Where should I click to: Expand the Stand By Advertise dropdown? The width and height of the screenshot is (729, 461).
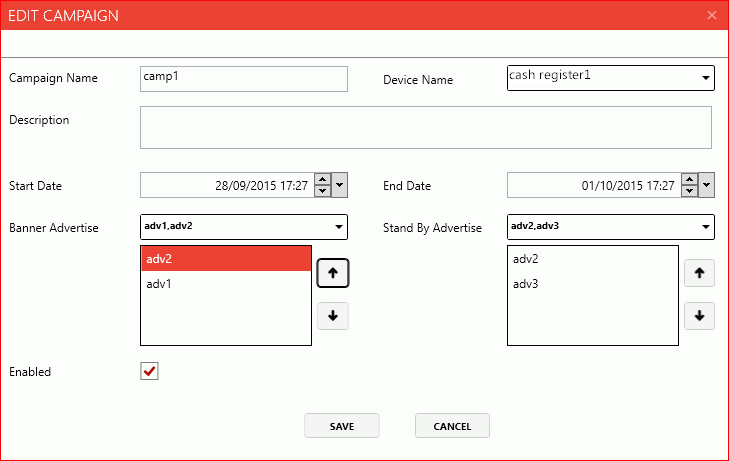706,227
